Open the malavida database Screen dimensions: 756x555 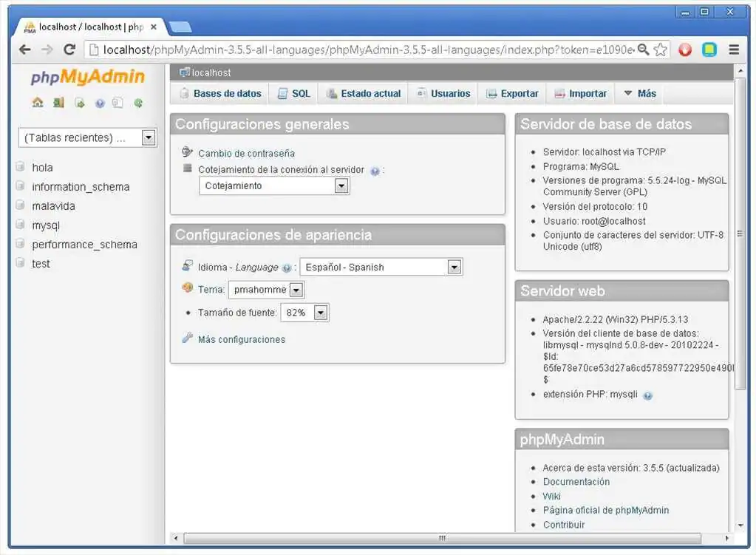pos(53,206)
